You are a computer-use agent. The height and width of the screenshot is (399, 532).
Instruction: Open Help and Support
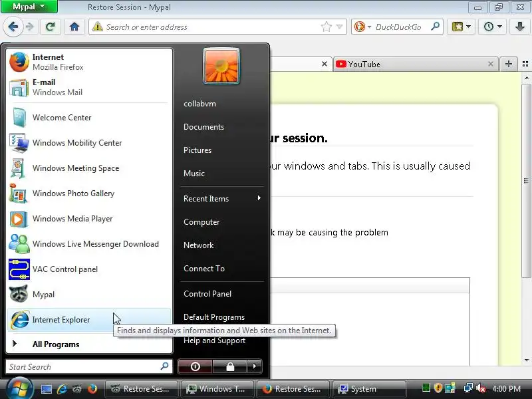pyautogui.click(x=222, y=340)
